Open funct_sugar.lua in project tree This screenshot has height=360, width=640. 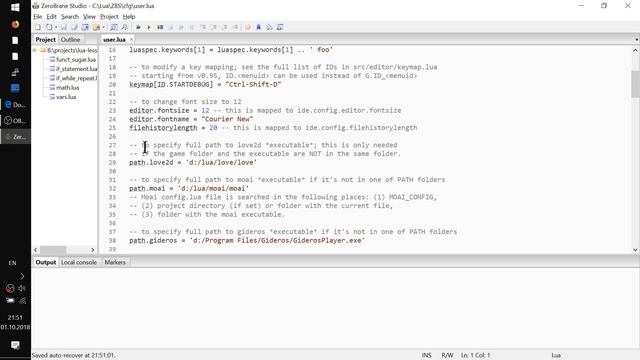[x=76, y=60]
